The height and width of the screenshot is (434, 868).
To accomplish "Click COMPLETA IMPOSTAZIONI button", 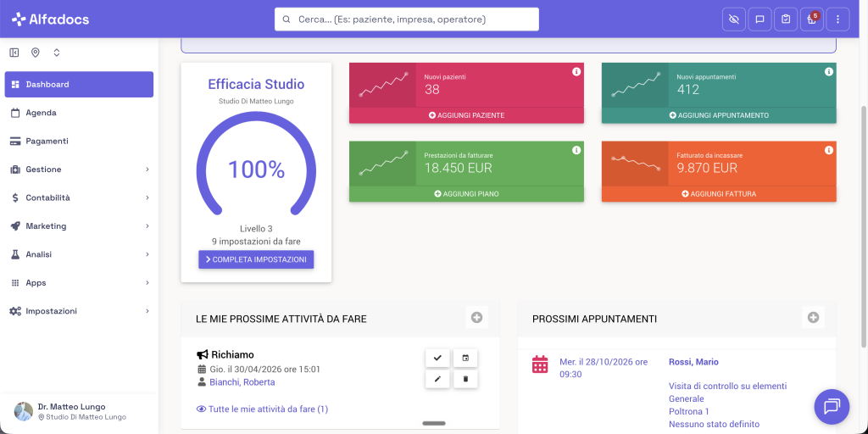I will tap(256, 259).
